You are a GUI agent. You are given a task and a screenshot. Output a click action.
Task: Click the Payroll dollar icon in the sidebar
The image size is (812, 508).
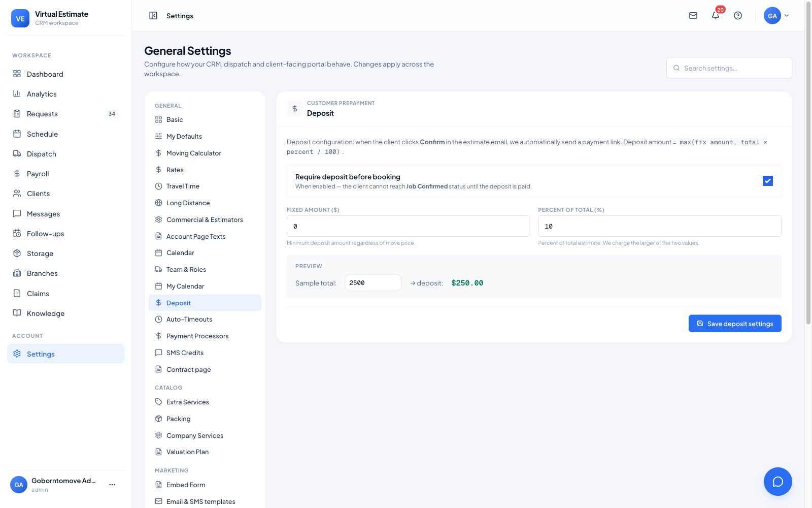(x=17, y=174)
